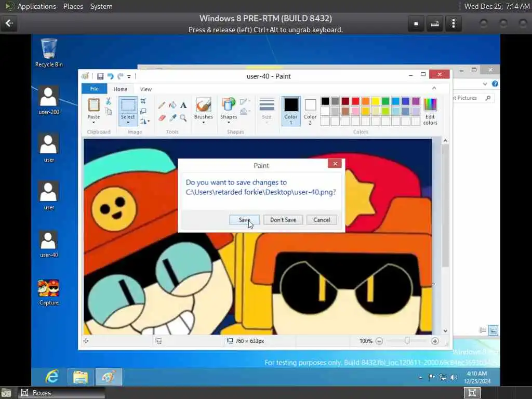Select the Text tool

coord(183,105)
